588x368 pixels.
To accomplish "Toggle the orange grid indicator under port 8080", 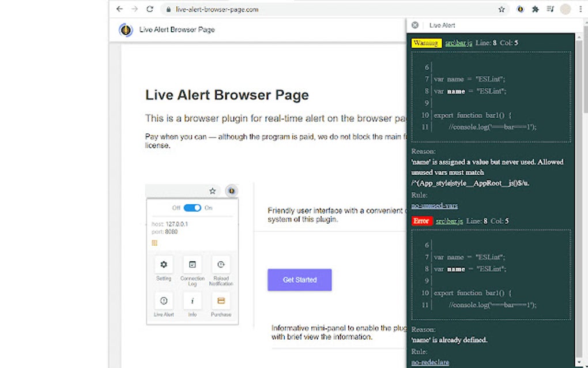I will tap(154, 243).
